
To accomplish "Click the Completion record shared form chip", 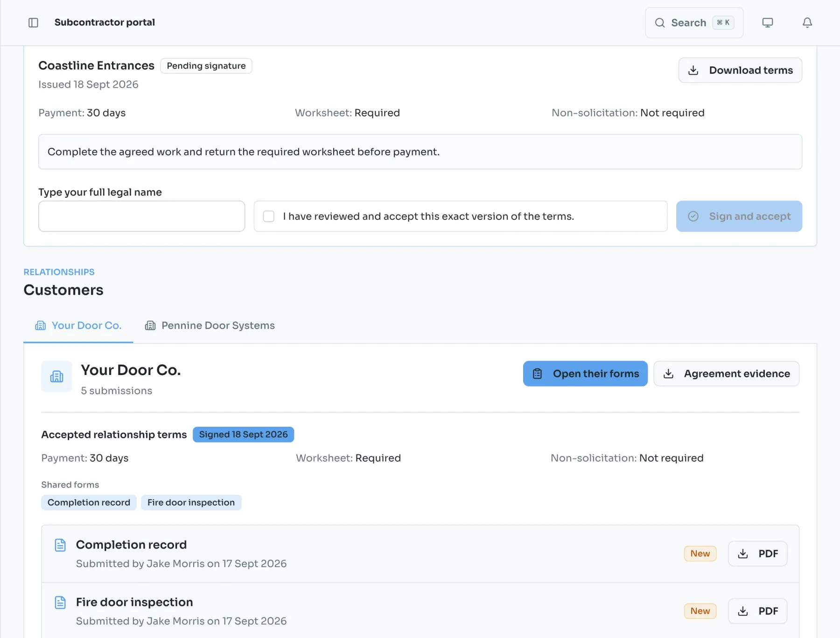I will tap(89, 502).
